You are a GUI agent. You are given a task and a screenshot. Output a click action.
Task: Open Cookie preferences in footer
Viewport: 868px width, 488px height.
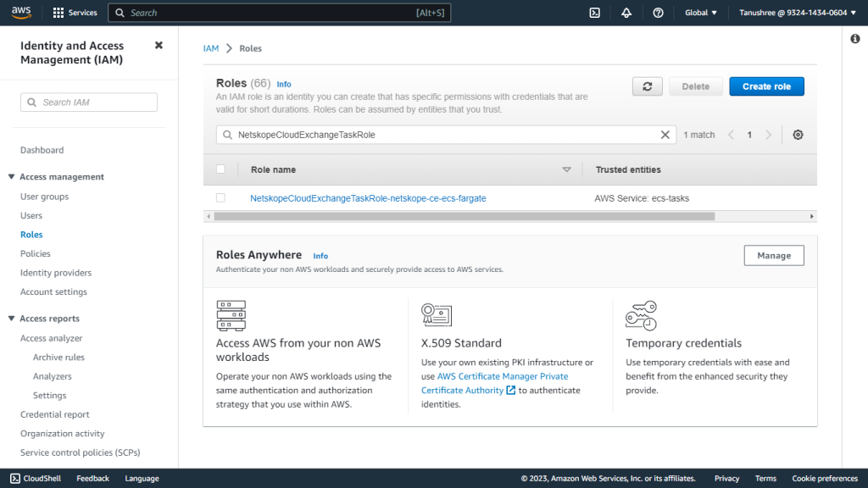point(825,479)
